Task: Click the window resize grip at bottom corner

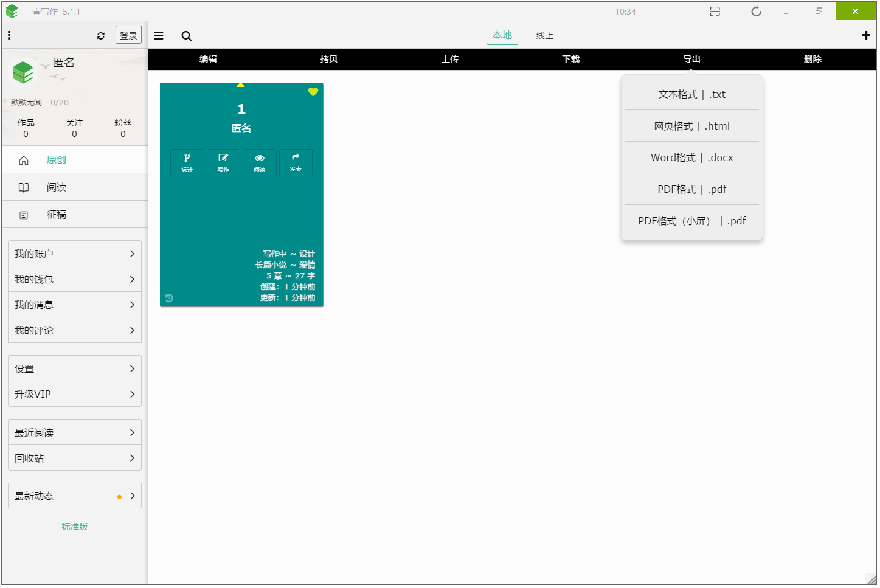Action: (871, 579)
